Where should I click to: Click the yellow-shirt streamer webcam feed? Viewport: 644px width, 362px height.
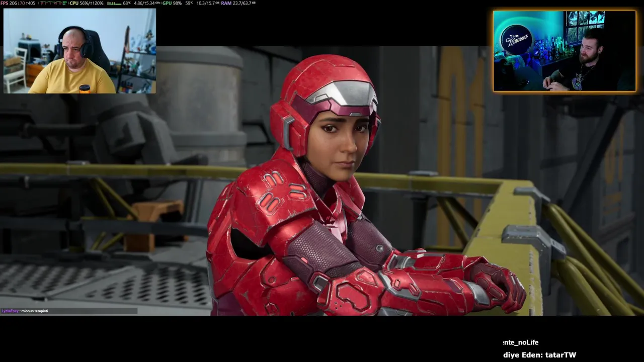click(79, 51)
